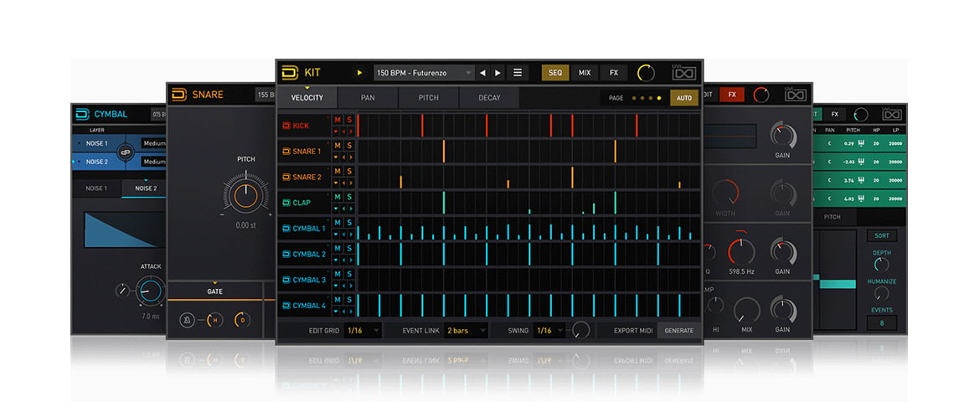This screenshot has width=980, height=402.
Task: Click the layer link icon in Cymbal window
Action: click(x=126, y=152)
